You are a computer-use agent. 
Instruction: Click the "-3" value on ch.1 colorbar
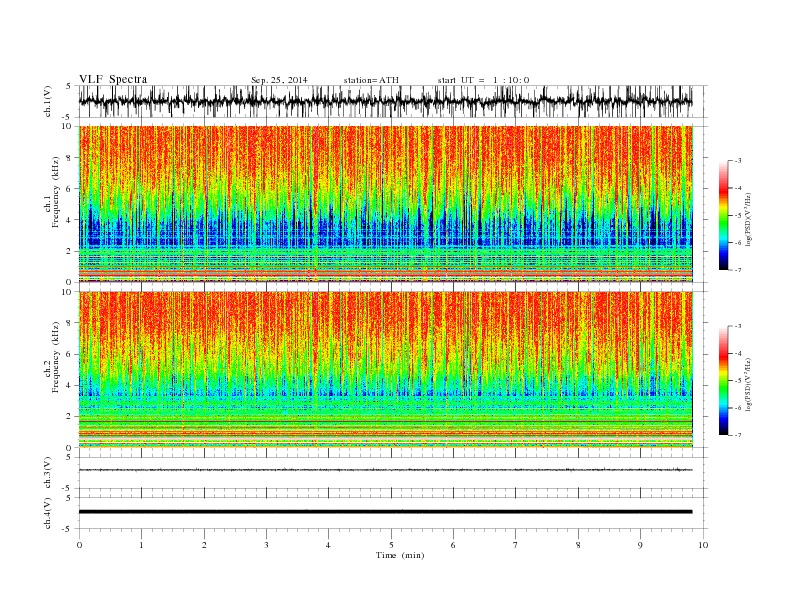pos(738,161)
